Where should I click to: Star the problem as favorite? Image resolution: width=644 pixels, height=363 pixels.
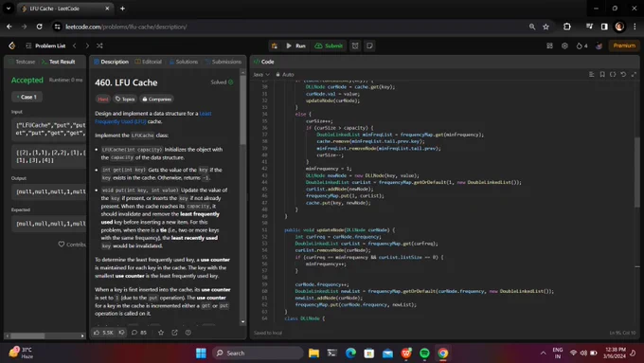[x=161, y=332]
